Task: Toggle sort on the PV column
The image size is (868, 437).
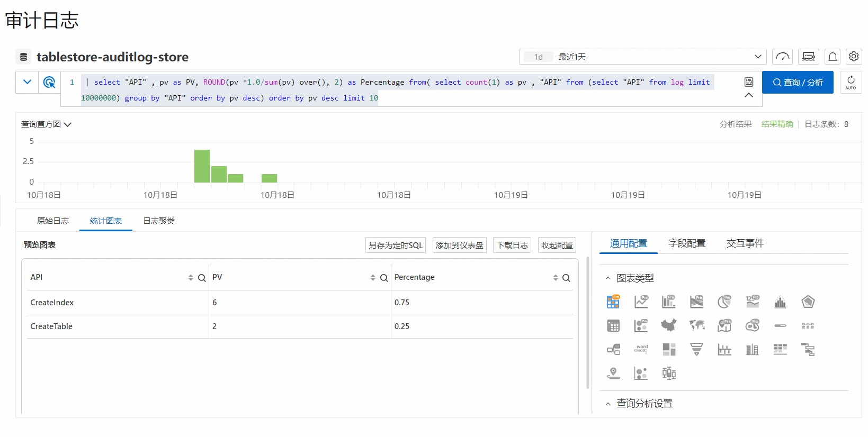Action: 373,278
